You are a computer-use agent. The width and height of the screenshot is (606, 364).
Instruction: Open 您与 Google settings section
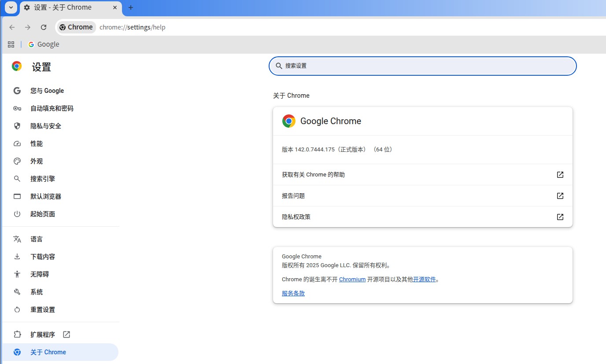click(x=60, y=91)
